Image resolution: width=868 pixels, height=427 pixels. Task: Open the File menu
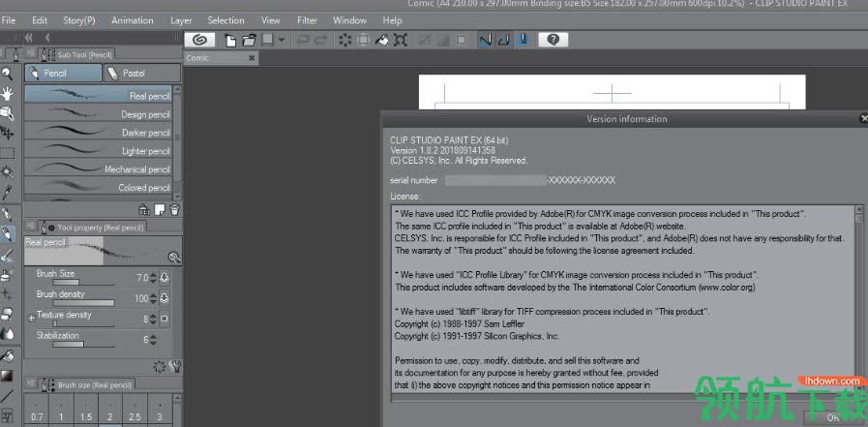tap(9, 20)
